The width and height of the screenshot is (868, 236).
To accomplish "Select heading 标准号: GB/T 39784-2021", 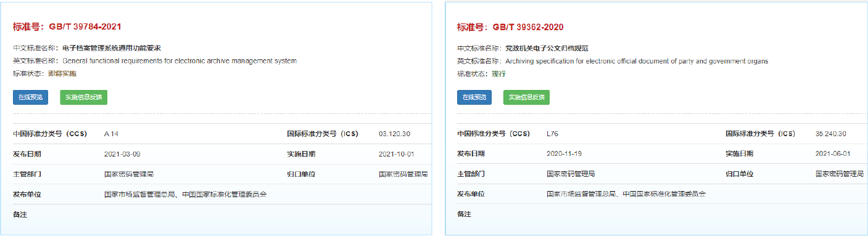I will coord(67,27).
